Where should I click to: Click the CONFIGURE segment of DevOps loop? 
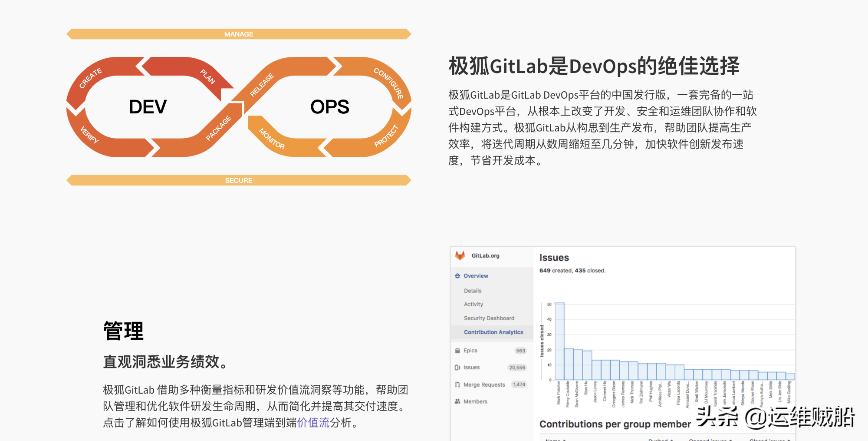click(389, 83)
